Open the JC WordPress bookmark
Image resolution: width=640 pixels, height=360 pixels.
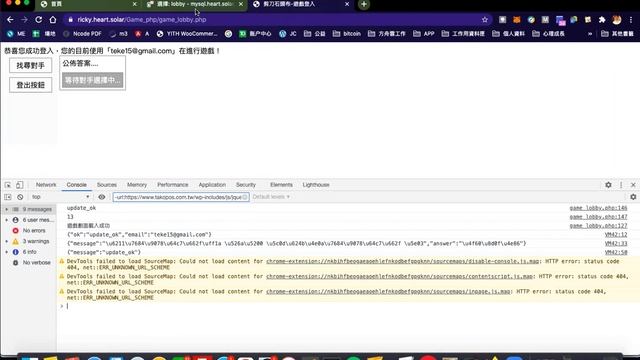(288, 34)
